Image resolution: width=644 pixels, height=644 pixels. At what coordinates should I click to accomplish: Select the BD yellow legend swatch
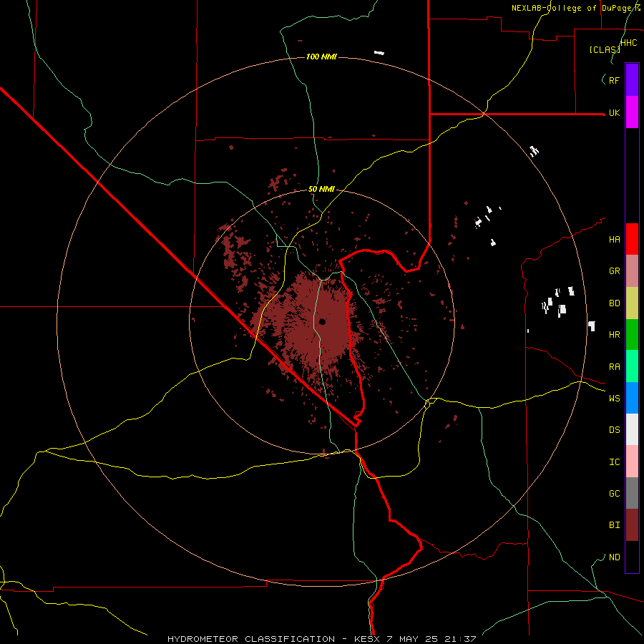pos(632,303)
